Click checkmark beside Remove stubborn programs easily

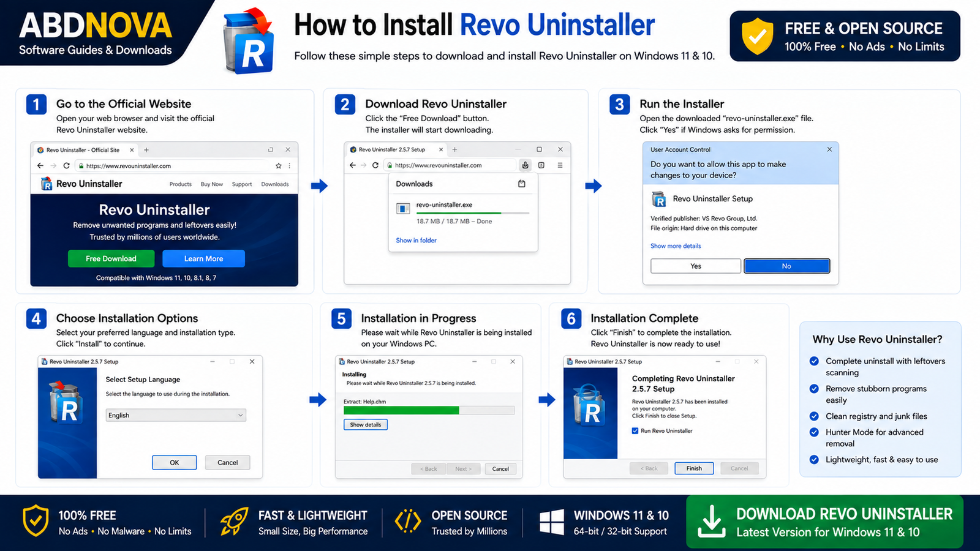tap(814, 389)
